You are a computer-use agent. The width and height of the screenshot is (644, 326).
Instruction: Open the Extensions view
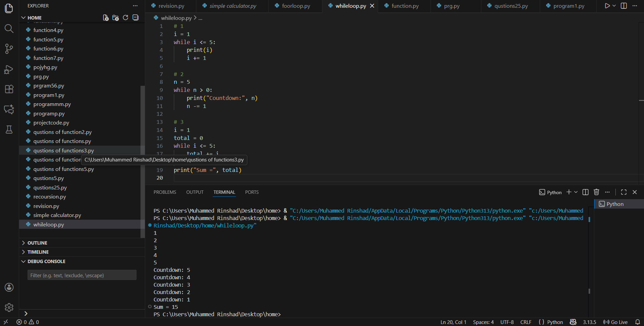click(9, 89)
